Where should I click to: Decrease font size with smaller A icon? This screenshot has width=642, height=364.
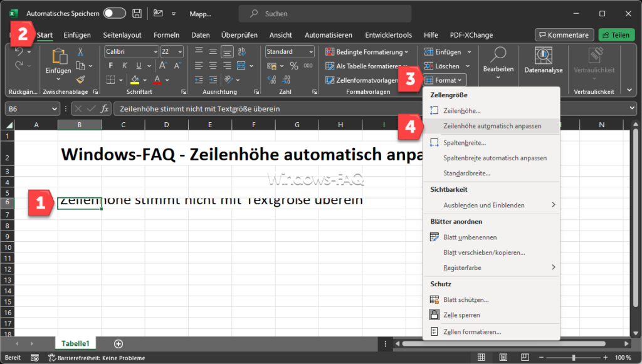pos(177,65)
